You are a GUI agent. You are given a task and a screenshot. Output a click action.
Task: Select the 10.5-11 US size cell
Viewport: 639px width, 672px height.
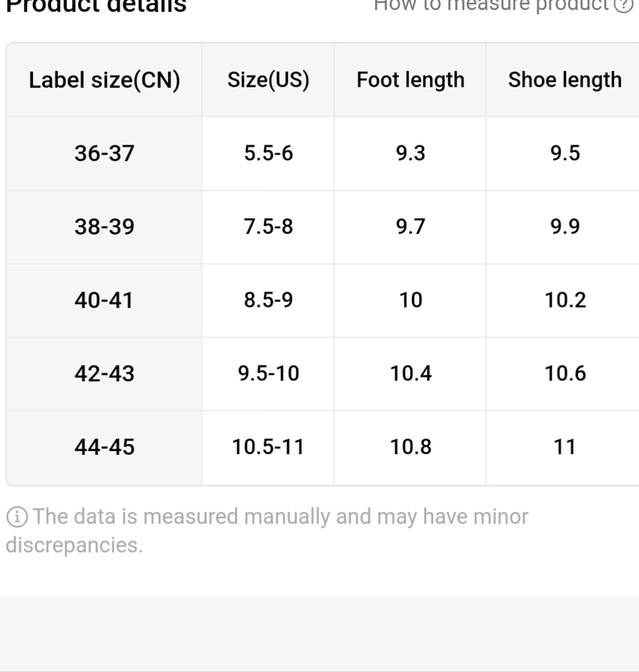pos(268,448)
